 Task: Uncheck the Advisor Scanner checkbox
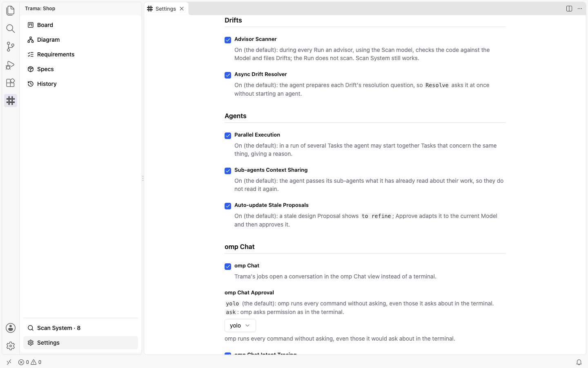[x=228, y=40]
